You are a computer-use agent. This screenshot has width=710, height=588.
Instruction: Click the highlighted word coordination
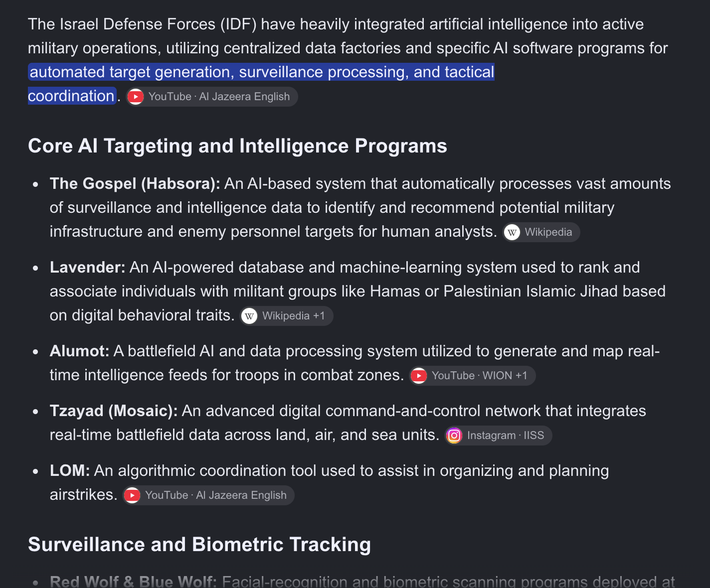tap(71, 96)
